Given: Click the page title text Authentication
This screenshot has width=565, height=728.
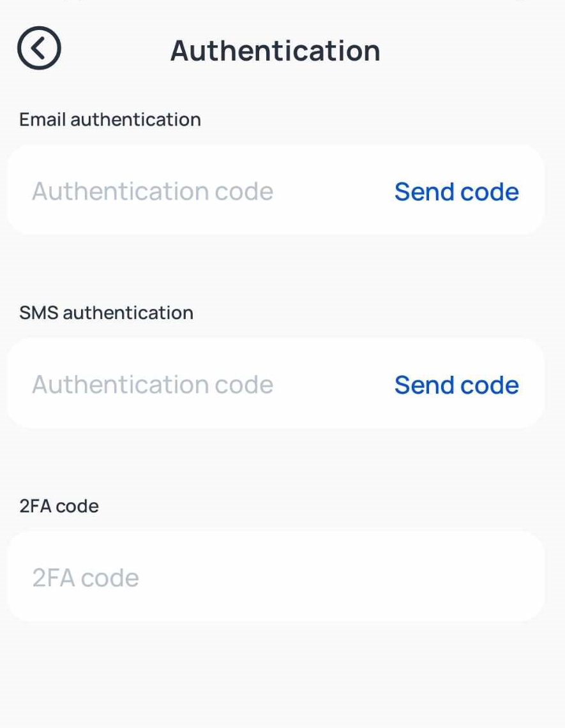Looking at the screenshot, I should click(274, 50).
